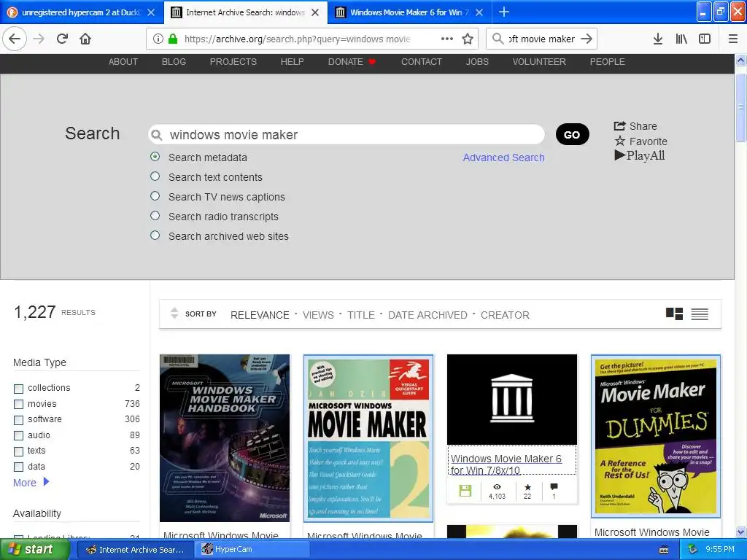Click in the windows movie maker search field

347,135
